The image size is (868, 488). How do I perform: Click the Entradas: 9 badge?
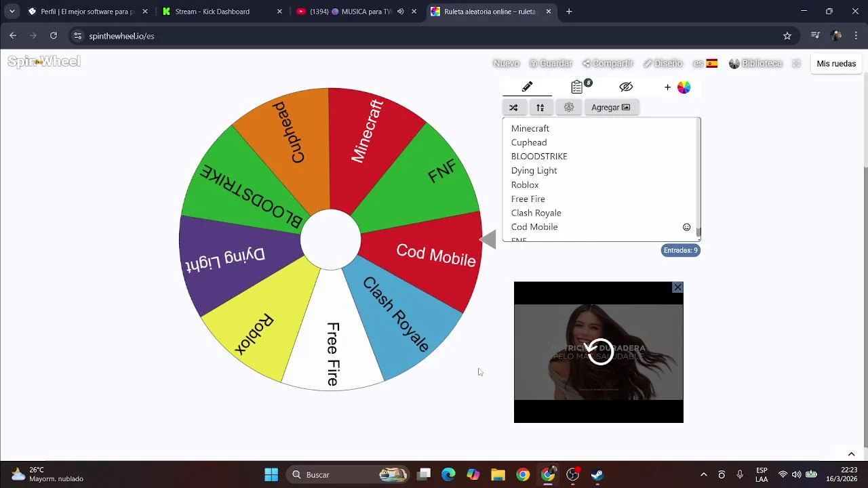(x=681, y=250)
